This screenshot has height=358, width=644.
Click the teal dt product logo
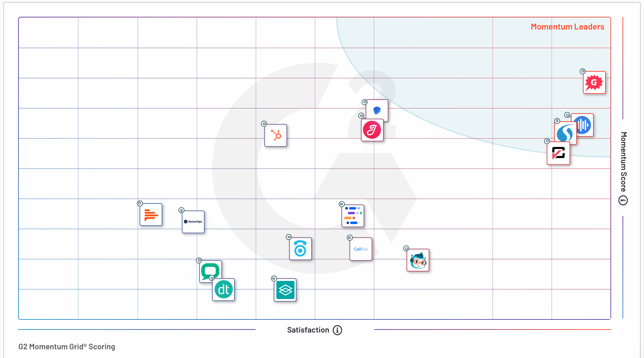click(x=223, y=290)
